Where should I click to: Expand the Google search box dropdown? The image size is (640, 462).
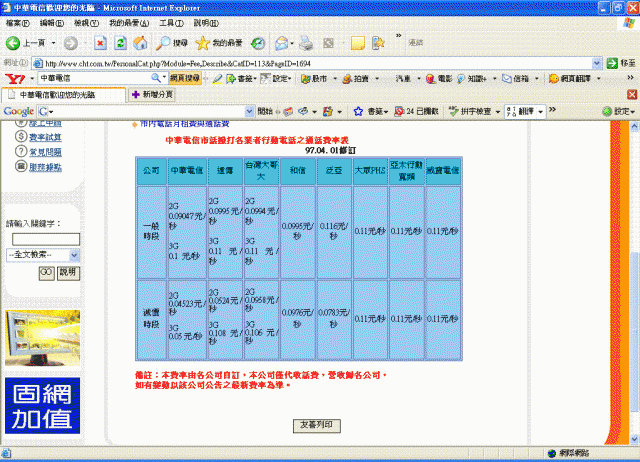249,111
